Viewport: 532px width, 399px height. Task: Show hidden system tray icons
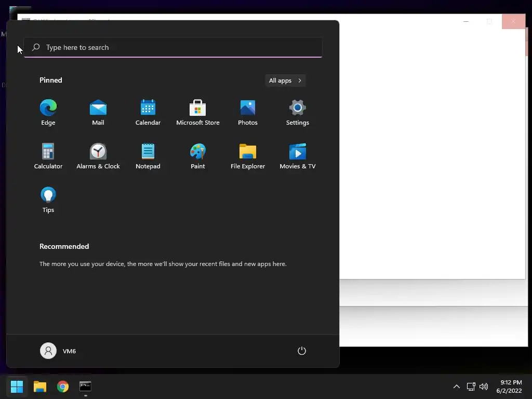tap(457, 387)
